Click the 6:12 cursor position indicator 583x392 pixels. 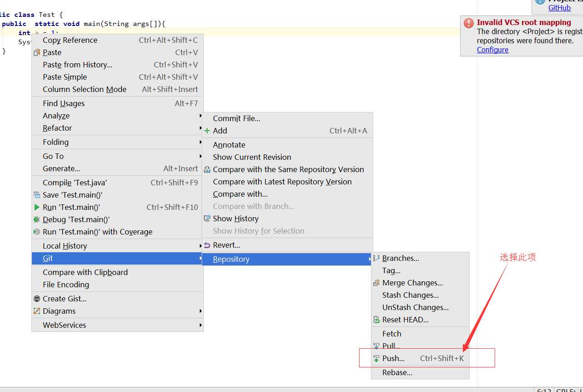[544, 390]
